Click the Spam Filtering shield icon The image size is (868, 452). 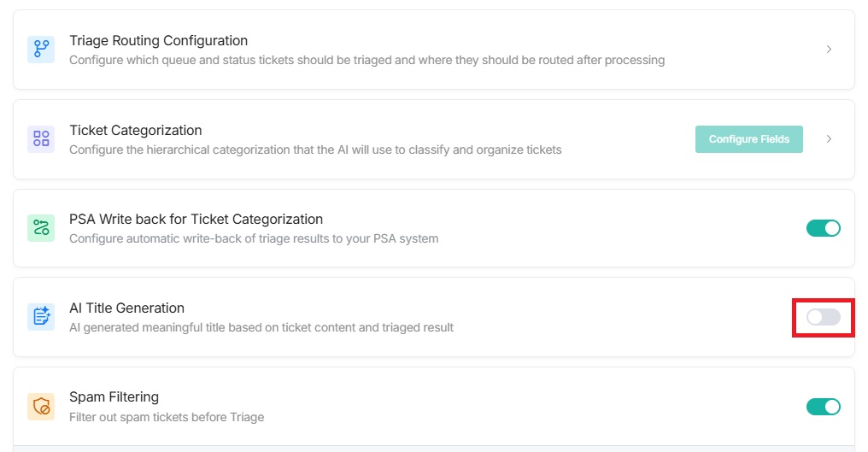[41, 406]
